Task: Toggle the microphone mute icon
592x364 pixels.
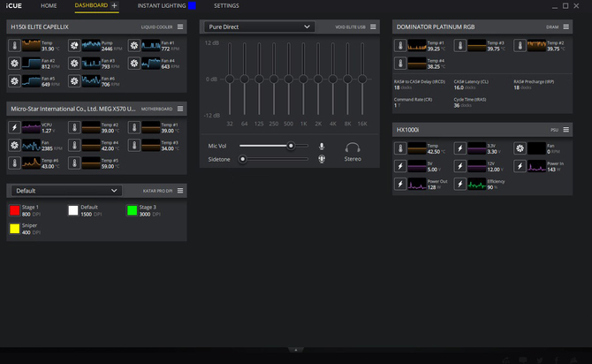Action: (322, 146)
